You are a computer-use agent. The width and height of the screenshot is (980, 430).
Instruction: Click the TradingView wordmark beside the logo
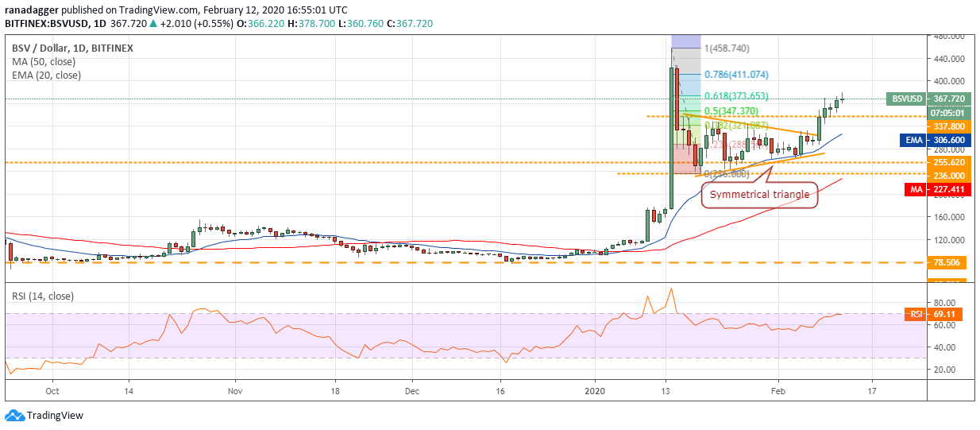(55, 416)
